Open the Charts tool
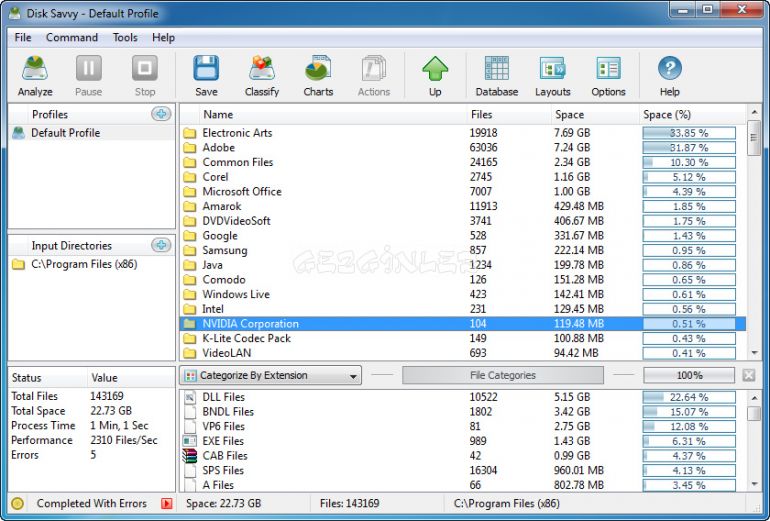Image resolution: width=770 pixels, height=521 pixels. [318, 76]
